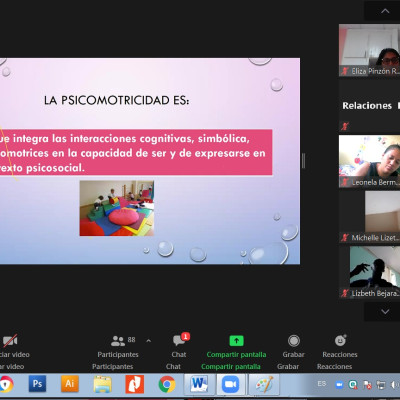Open Google Chrome from the taskbar
400x400 pixels.
[x=167, y=384]
